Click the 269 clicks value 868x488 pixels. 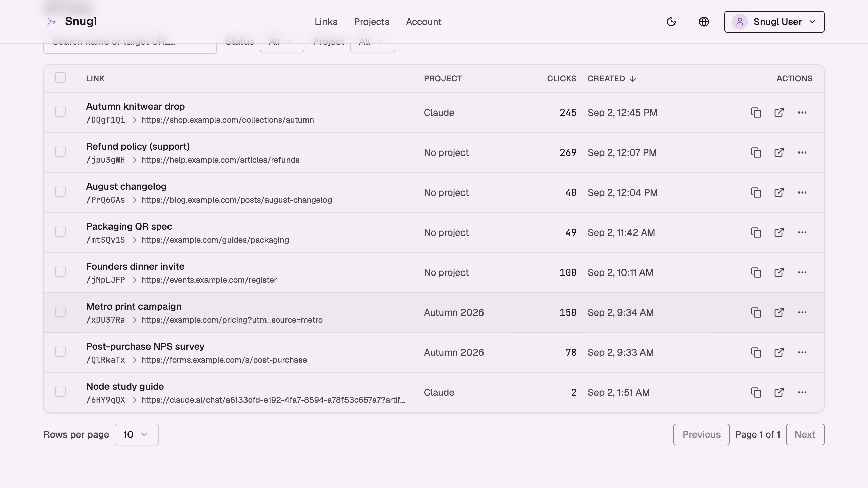[568, 152]
